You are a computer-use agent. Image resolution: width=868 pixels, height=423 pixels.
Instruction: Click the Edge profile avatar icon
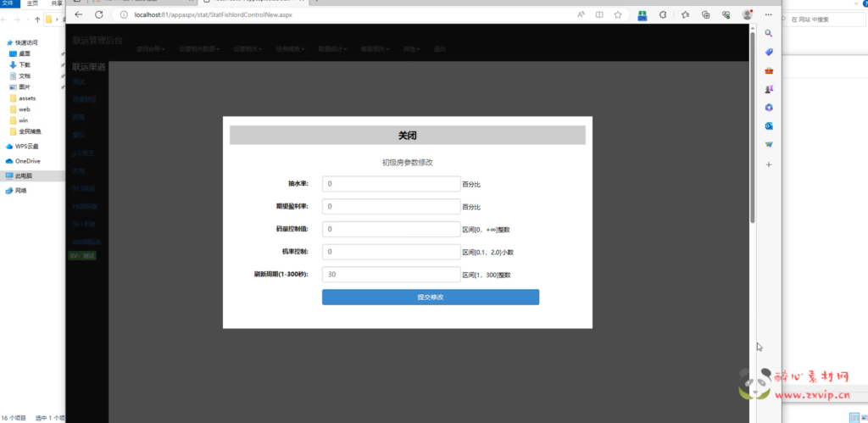(747, 14)
